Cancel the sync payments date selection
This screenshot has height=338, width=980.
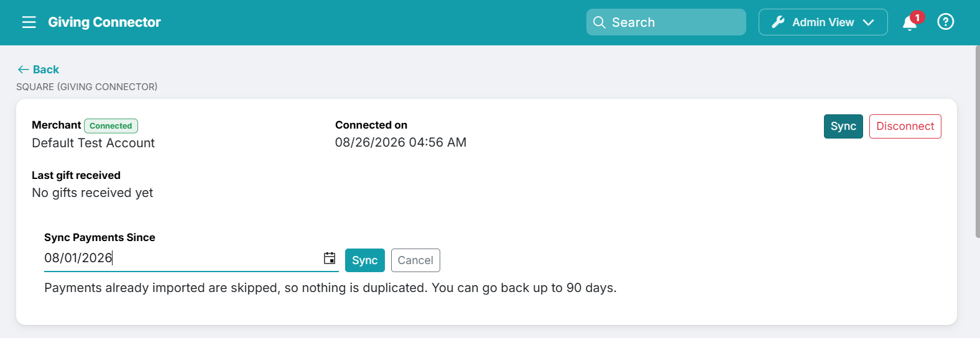point(415,260)
